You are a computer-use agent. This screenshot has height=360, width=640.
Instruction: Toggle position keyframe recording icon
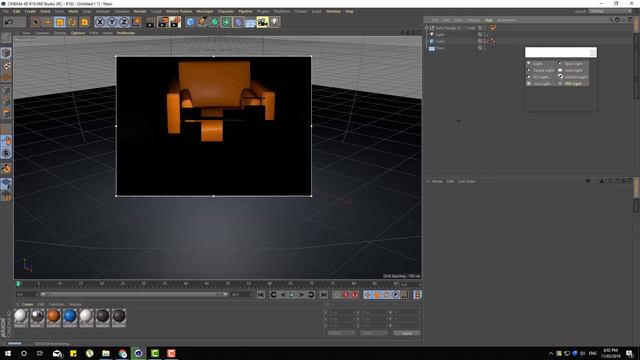click(x=367, y=295)
